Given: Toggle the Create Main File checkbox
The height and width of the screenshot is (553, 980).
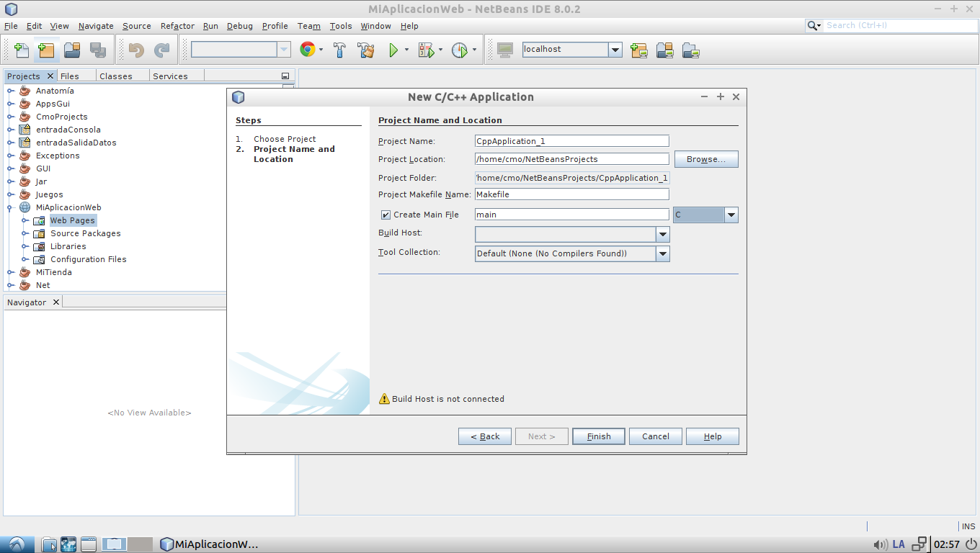Looking at the screenshot, I should (x=386, y=215).
